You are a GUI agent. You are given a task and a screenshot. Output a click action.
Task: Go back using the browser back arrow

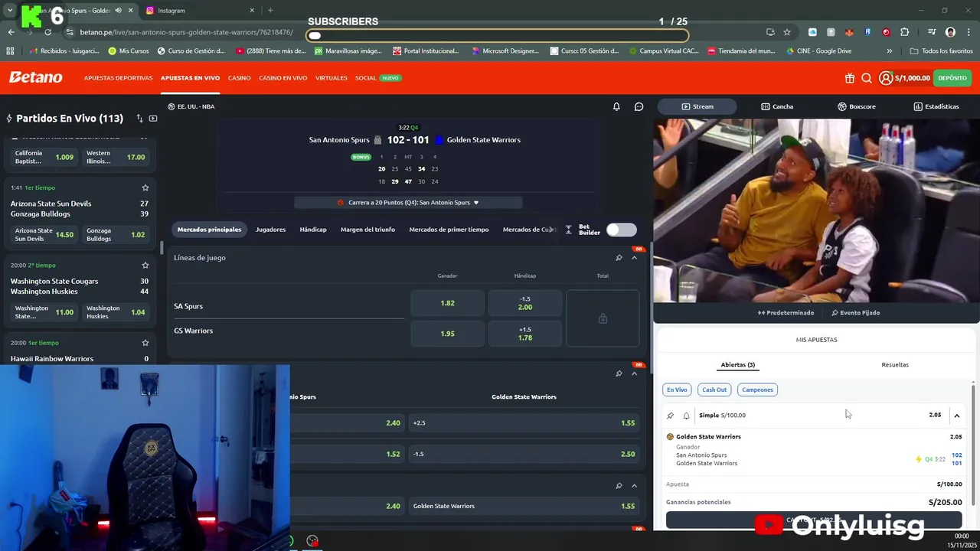coord(11,32)
